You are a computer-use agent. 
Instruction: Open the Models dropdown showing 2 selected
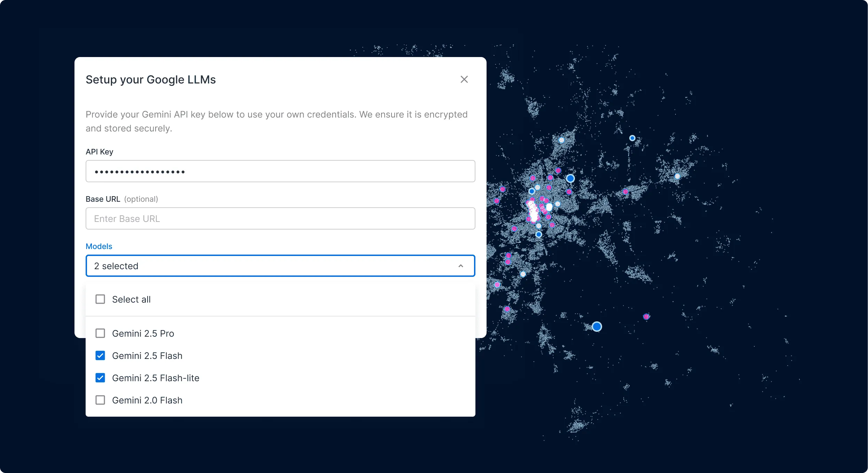280,265
